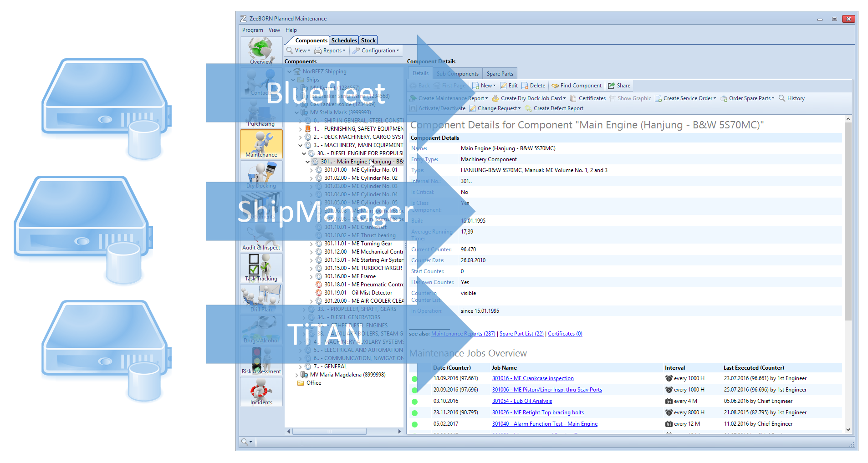Open the View dropdown in Components toolbar
This screenshot has height=463, width=868.
[x=298, y=51]
